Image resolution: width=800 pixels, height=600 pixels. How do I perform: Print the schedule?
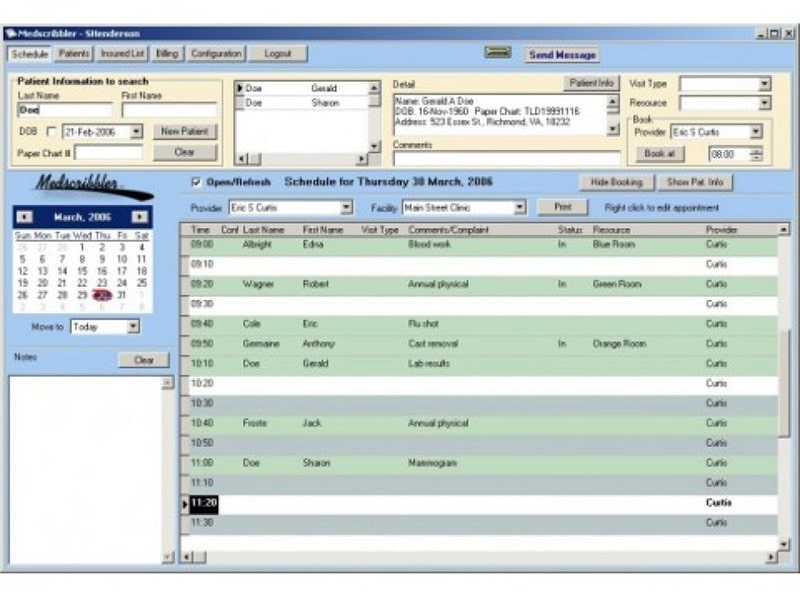563,207
